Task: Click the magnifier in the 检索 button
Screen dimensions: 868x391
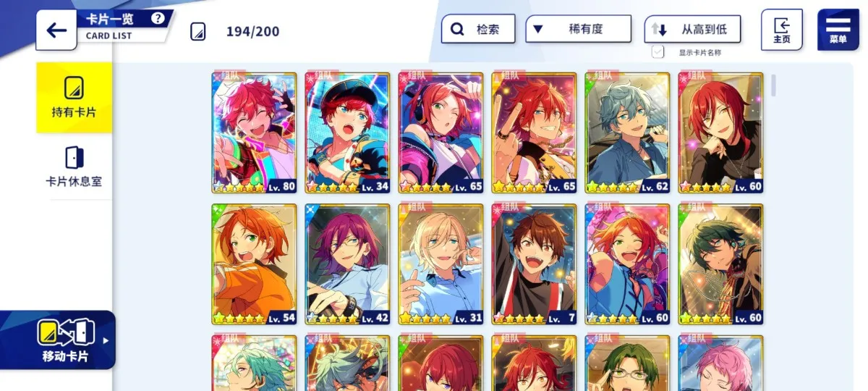Action: coord(457,30)
